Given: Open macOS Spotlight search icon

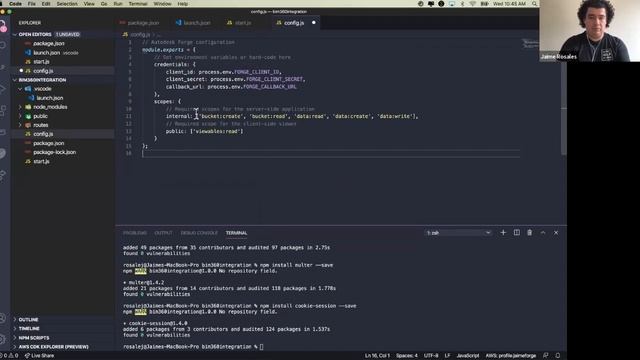Looking at the screenshot, I should tap(534, 4).
